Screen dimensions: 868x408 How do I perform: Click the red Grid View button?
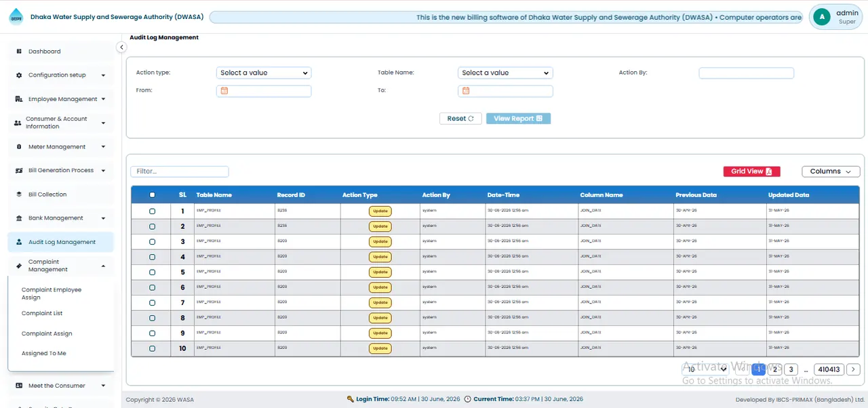(752, 171)
